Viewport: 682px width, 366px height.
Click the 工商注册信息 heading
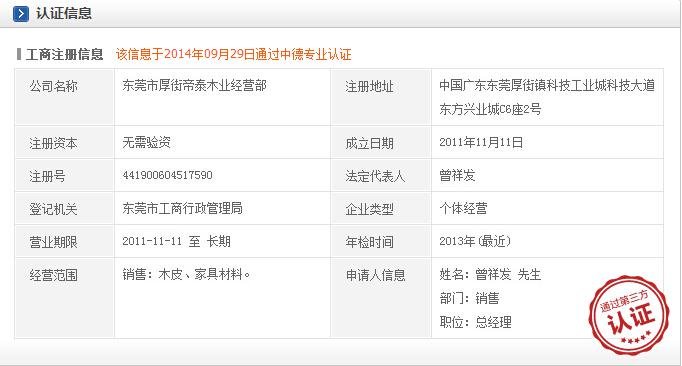click(64, 54)
